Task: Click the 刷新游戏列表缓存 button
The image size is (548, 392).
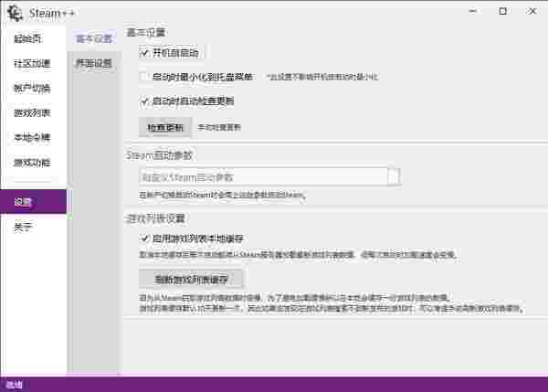Action: 191,279
